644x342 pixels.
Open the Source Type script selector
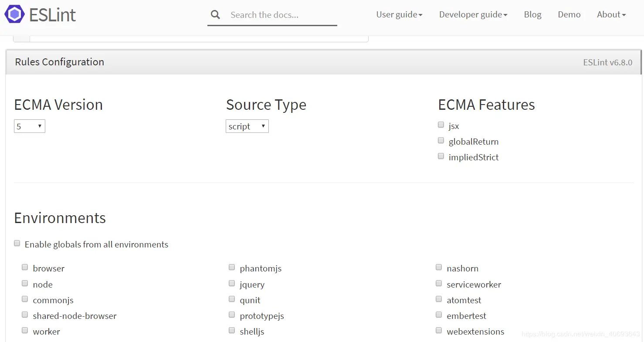point(247,126)
